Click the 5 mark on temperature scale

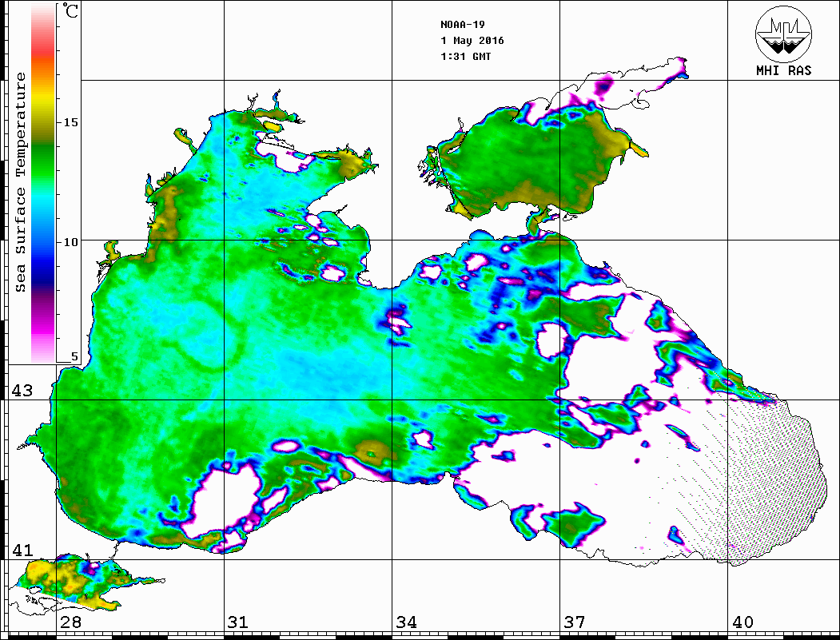[74, 357]
